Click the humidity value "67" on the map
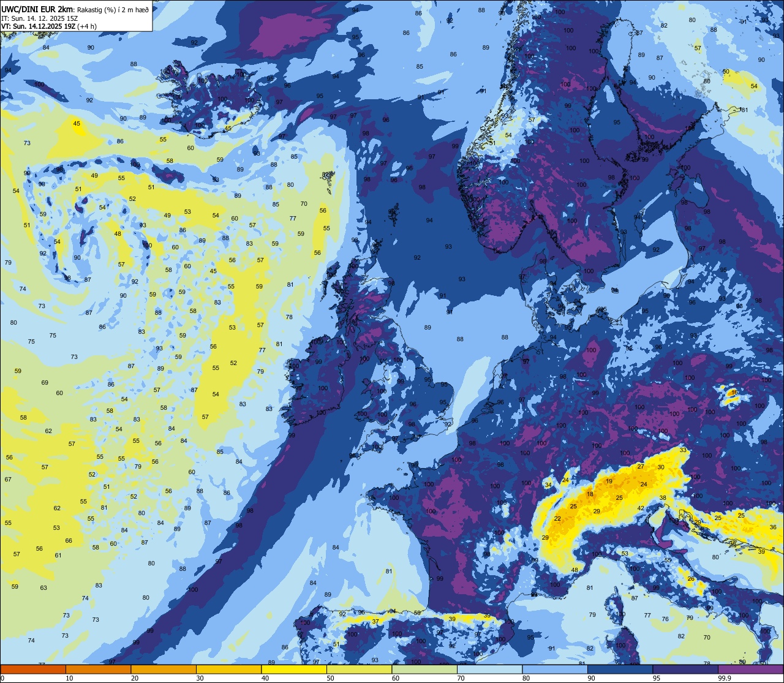Image resolution: width=784 pixels, height=683 pixels. pos(8,480)
